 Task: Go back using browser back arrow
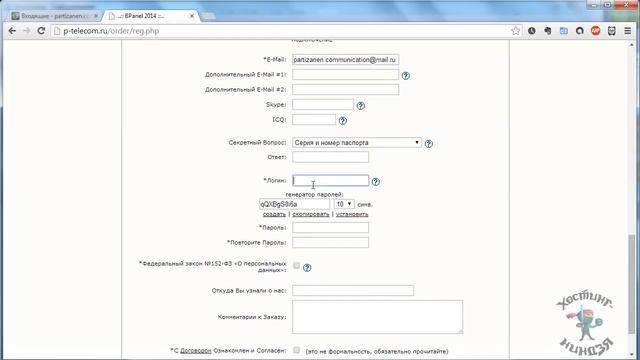(12, 31)
